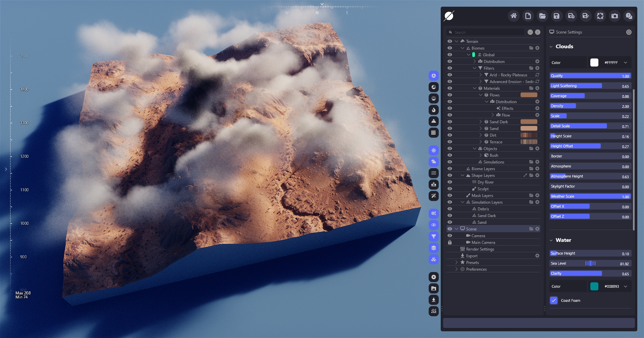The width and height of the screenshot is (644, 338).
Task: Toggle visibility of the Dry River layer
Action: click(450, 182)
